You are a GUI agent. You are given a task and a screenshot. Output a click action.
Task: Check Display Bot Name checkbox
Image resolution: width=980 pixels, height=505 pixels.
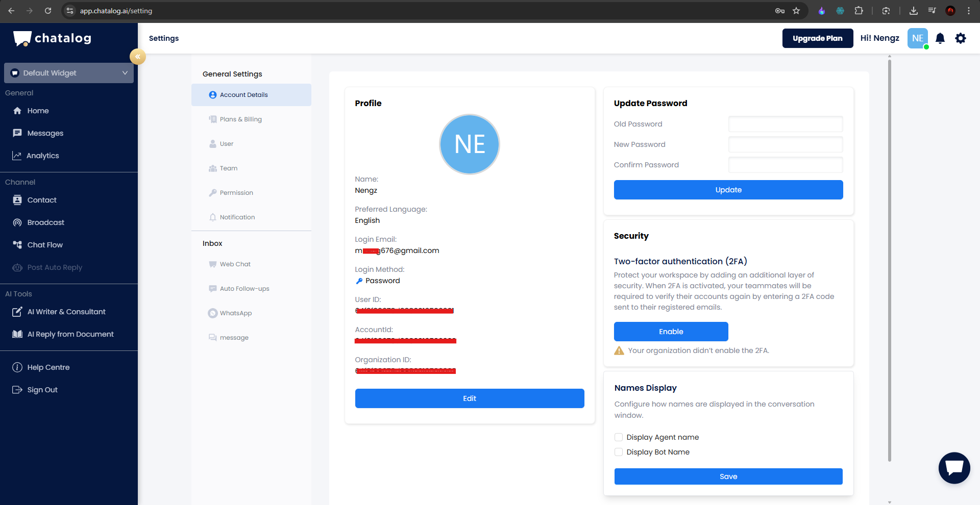click(619, 452)
